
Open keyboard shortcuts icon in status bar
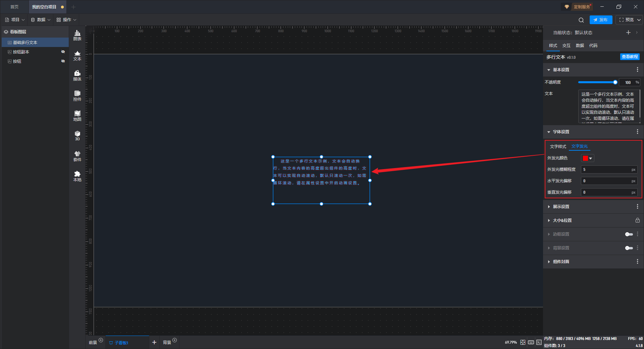531,342
